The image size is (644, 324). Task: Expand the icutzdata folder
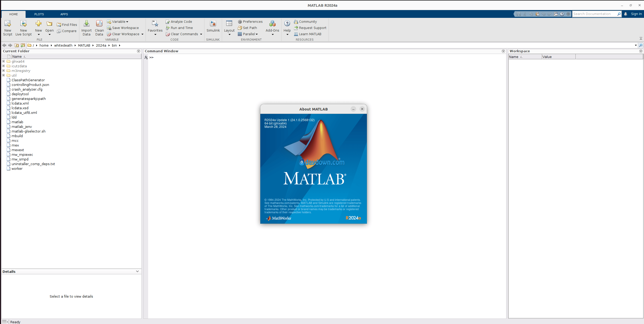[4, 66]
